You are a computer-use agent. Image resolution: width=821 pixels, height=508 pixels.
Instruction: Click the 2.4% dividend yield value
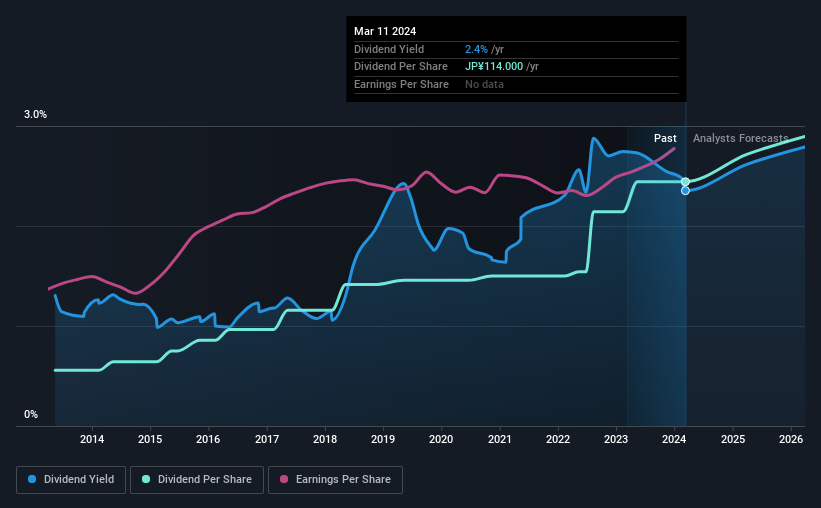click(476, 49)
